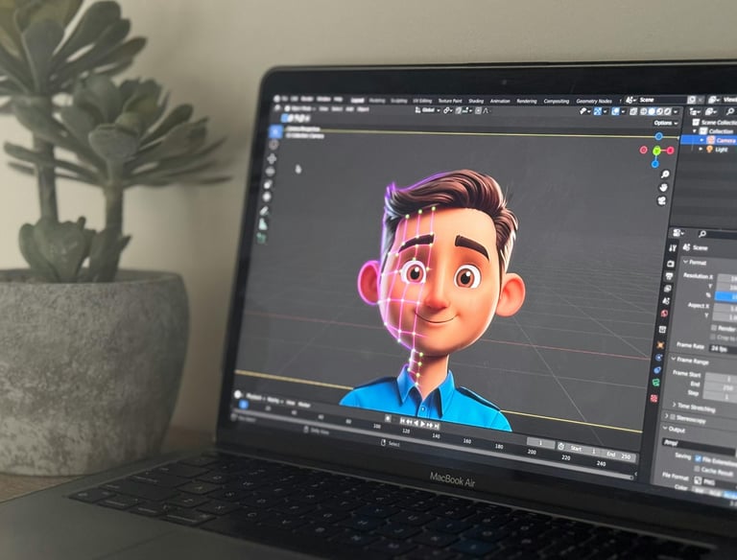Collapse the Format panel
The height and width of the screenshot is (560, 737).
coord(695,262)
